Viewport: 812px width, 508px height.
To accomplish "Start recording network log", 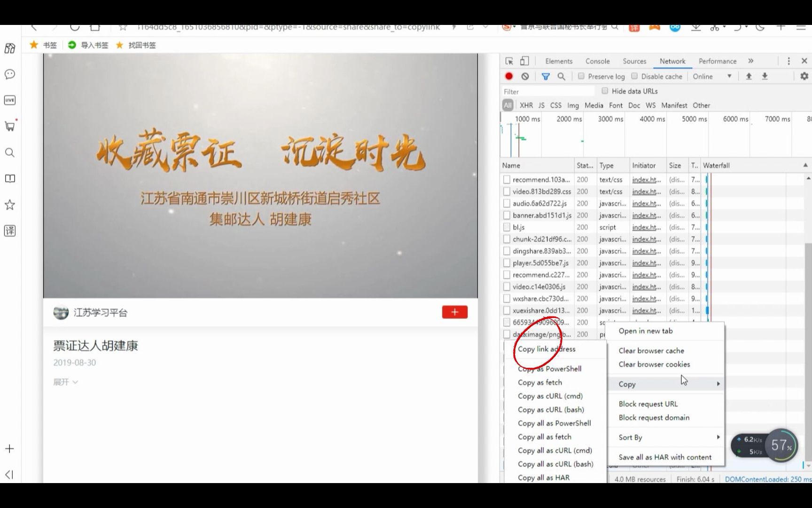I will point(508,76).
